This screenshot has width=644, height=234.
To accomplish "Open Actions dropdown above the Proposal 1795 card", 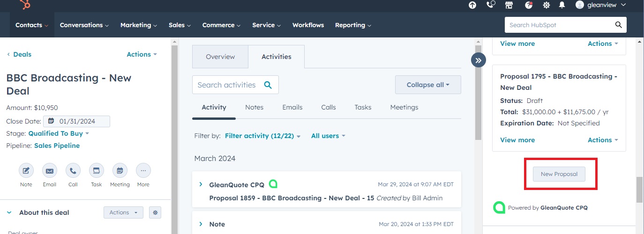I will 603,44.
